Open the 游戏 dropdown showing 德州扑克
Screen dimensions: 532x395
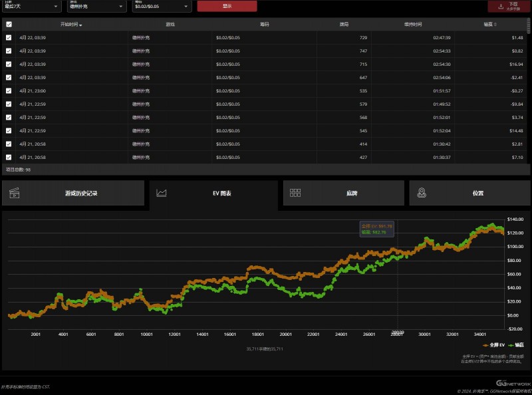pos(96,7)
